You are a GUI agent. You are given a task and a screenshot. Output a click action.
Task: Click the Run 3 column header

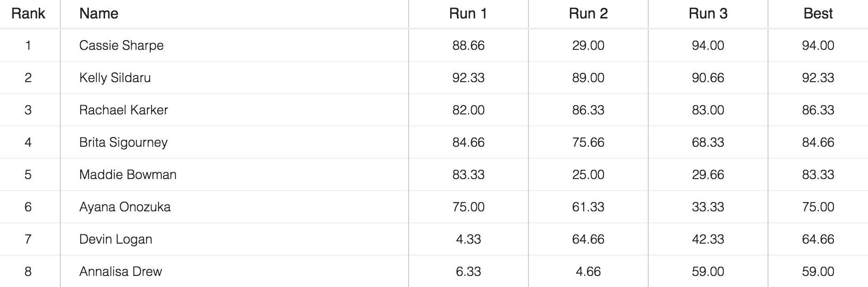(708, 14)
